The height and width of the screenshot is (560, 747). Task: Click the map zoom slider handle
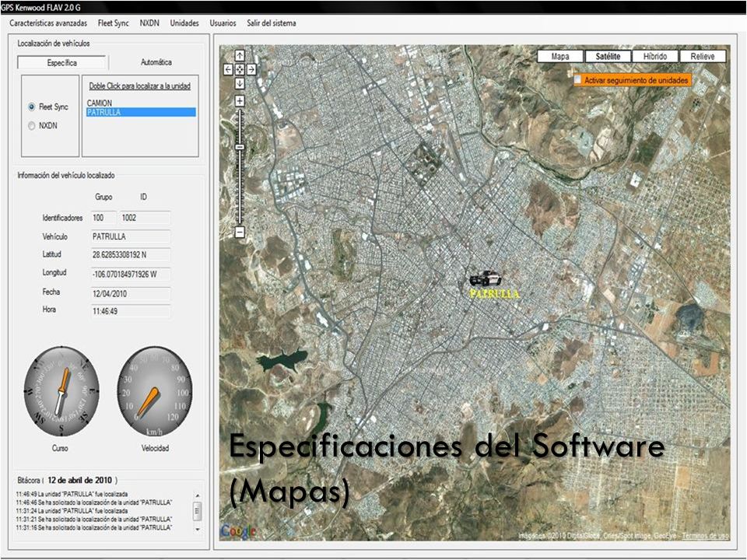coord(240,148)
